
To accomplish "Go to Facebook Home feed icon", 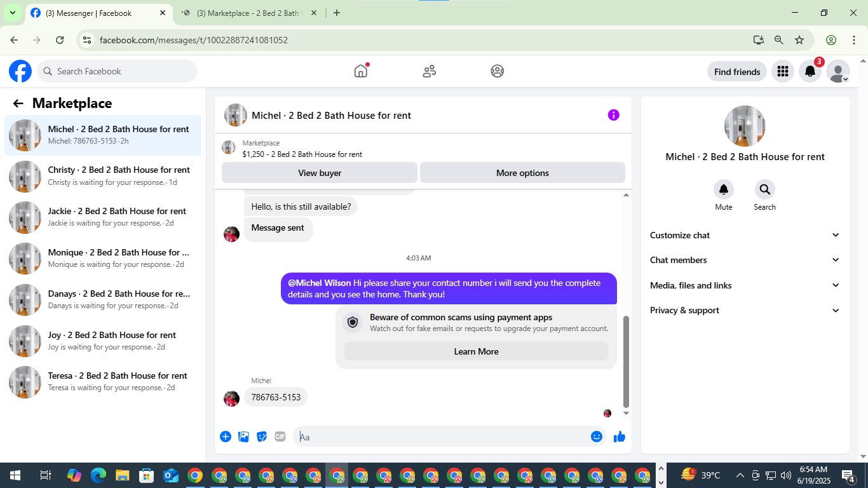I will click(x=361, y=71).
